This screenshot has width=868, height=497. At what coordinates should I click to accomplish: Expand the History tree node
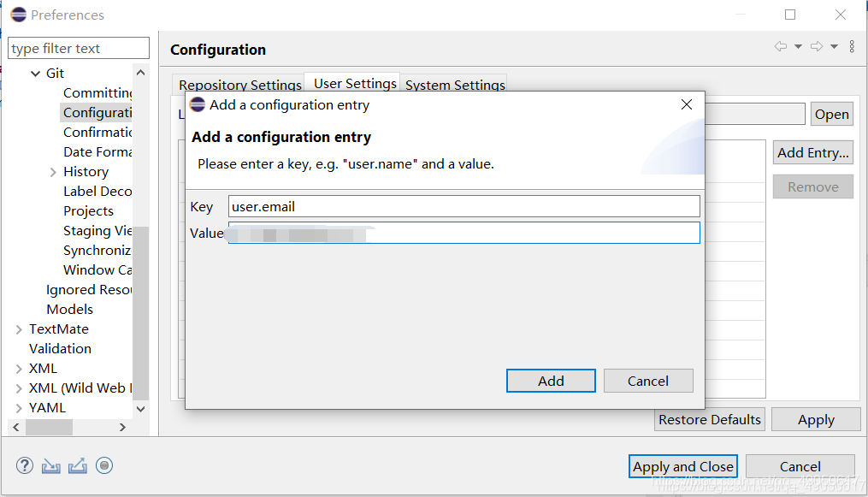point(53,172)
